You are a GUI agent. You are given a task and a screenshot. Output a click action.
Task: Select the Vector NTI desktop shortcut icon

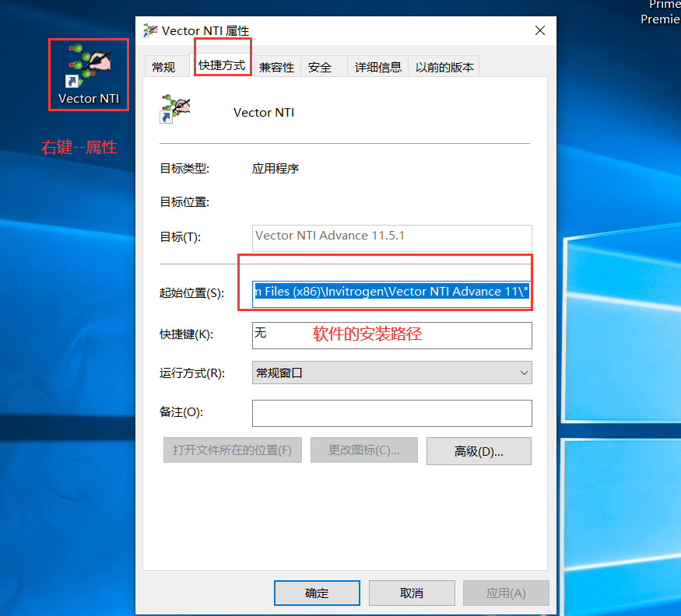tap(89, 75)
